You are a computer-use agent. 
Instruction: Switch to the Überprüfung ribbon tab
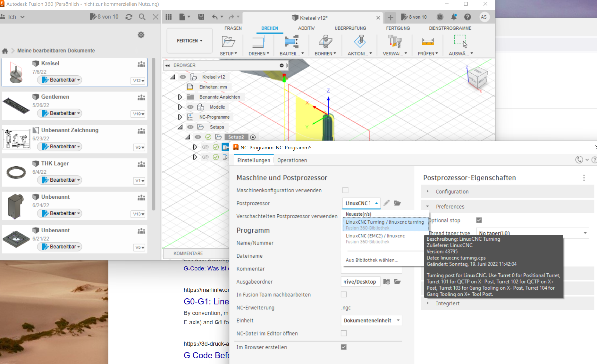click(x=350, y=28)
